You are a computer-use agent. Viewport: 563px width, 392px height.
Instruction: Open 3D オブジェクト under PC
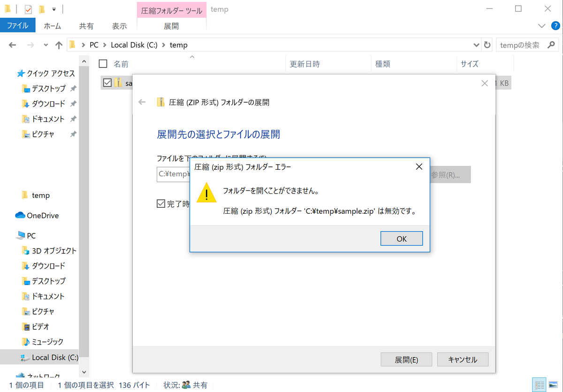point(49,250)
